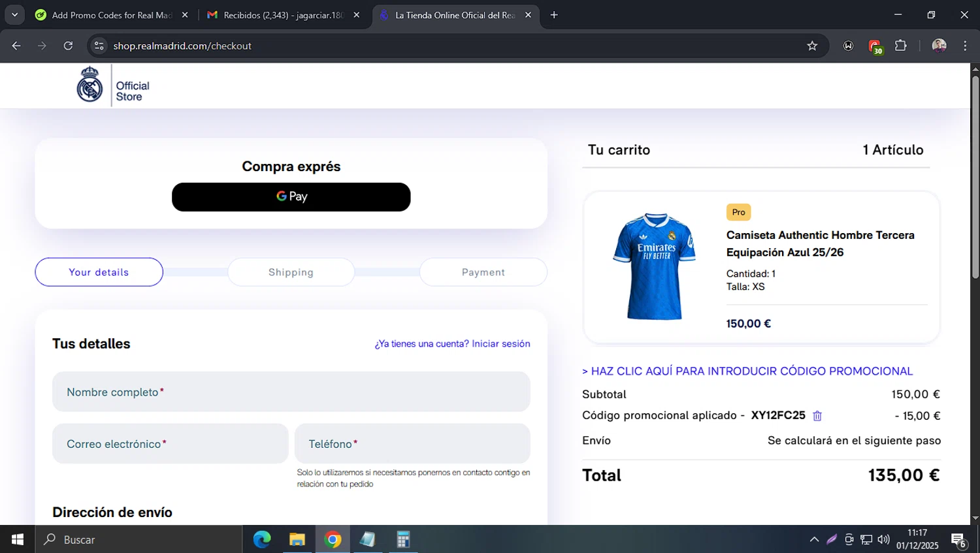The width and height of the screenshot is (980, 553).
Task: Click the page vertical scrollbar thumb
Action: click(975, 176)
